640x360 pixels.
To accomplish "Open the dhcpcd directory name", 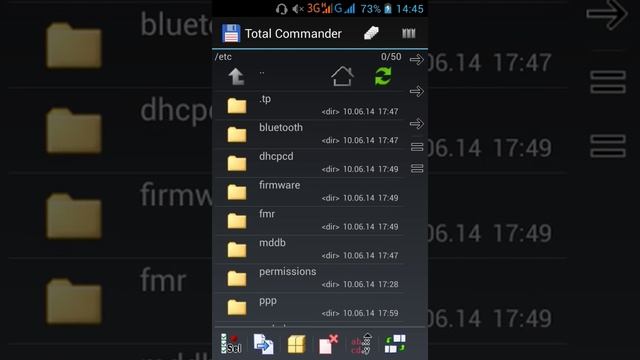I will 276,156.
